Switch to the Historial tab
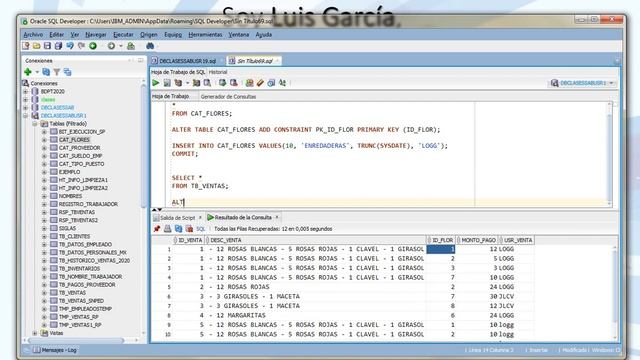The width and height of the screenshot is (640, 360). click(x=218, y=72)
